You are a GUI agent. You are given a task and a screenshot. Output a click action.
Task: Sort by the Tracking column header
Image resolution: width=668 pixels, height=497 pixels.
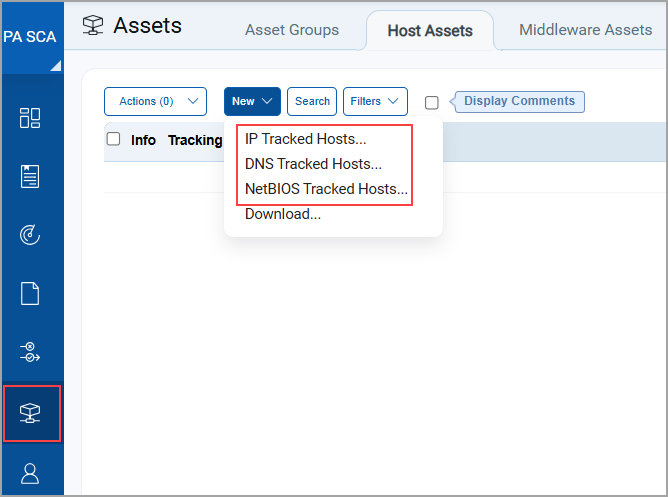195,140
